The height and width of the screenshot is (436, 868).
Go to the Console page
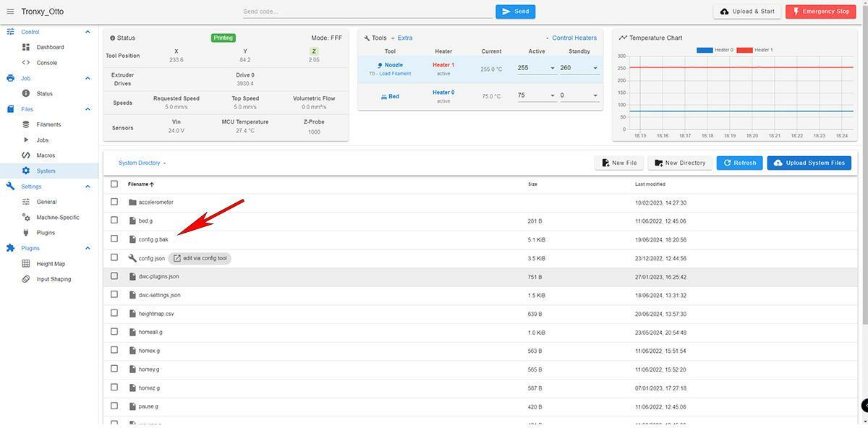[46, 63]
